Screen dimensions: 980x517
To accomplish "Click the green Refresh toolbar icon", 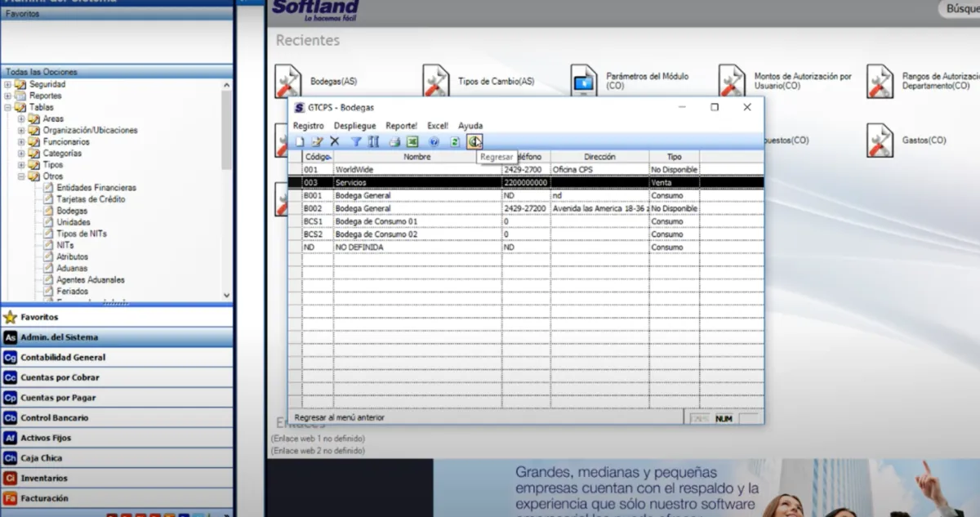I will 456,142.
